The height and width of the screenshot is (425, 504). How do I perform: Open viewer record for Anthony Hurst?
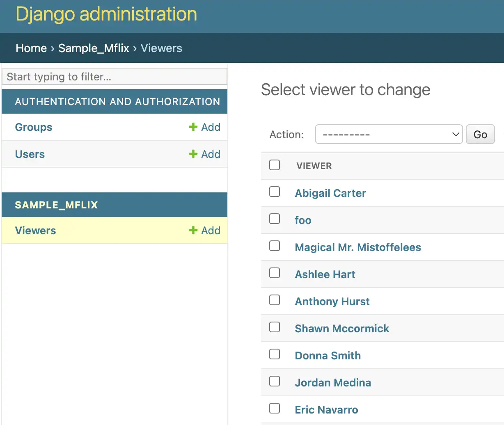pyautogui.click(x=332, y=302)
